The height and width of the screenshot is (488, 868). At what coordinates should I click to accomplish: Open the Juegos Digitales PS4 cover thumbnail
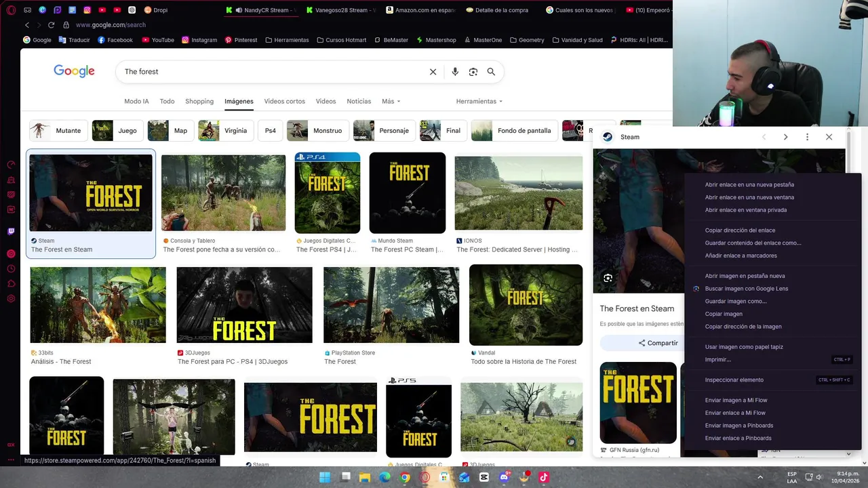click(328, 193)
